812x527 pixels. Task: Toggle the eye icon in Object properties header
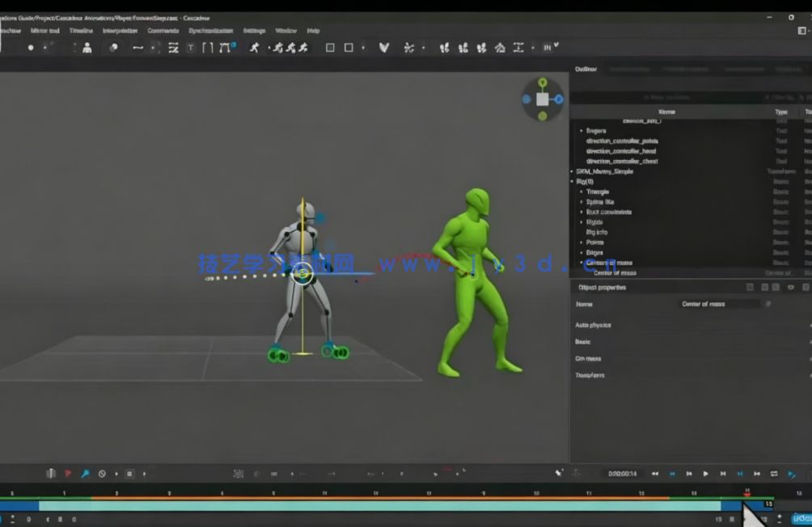coord(790,287)
